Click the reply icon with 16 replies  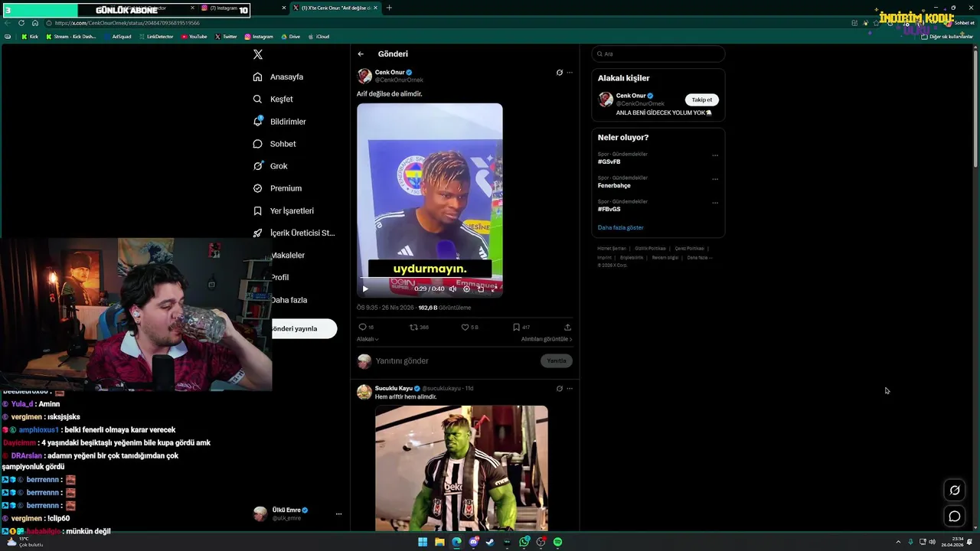click(363, 327)
